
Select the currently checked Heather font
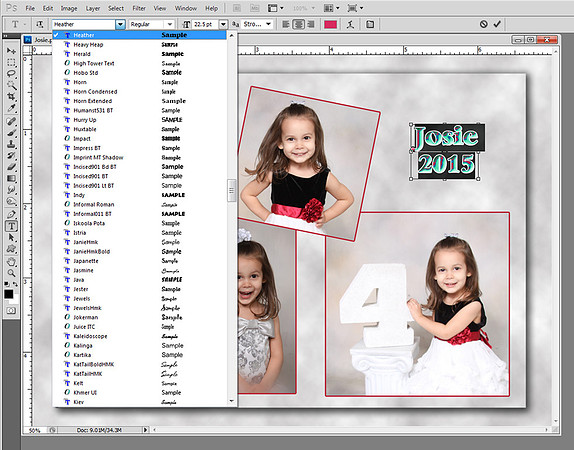coord(139,35)
